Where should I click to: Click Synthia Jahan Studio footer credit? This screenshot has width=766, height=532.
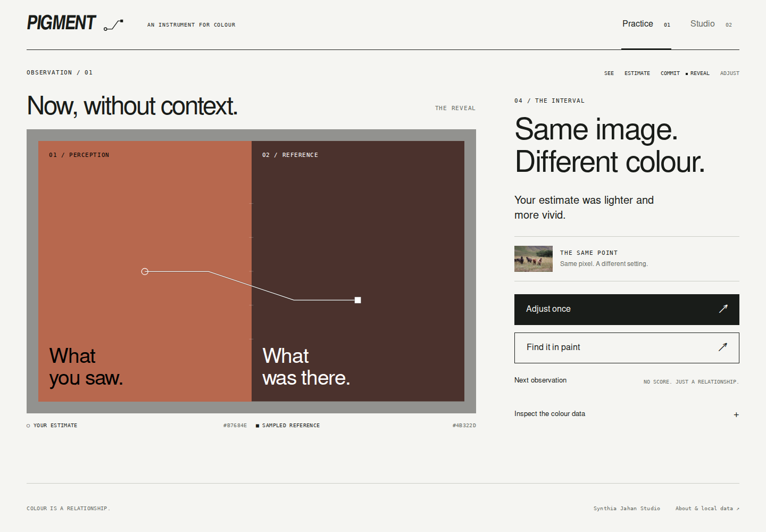(627, 509)
